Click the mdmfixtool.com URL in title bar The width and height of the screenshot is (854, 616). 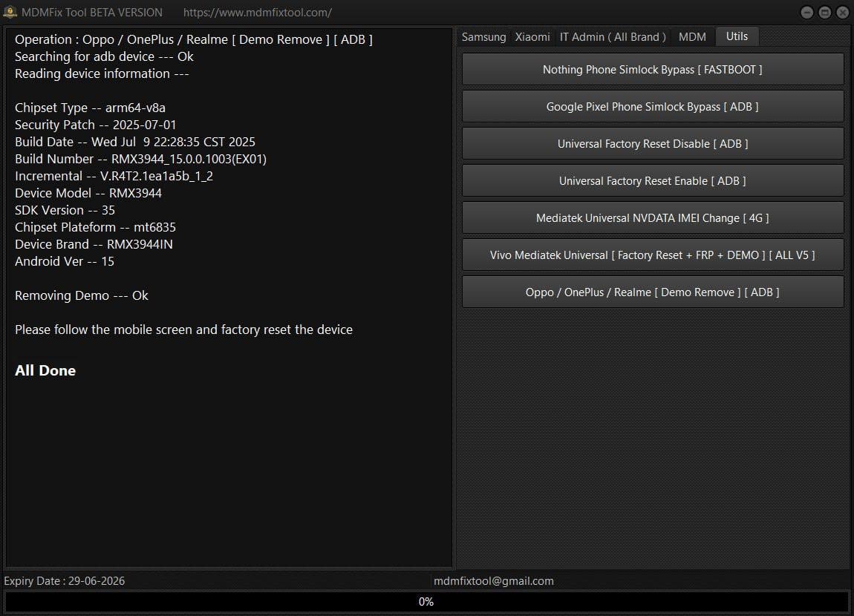pyautogui.click(x=257, y=13)
